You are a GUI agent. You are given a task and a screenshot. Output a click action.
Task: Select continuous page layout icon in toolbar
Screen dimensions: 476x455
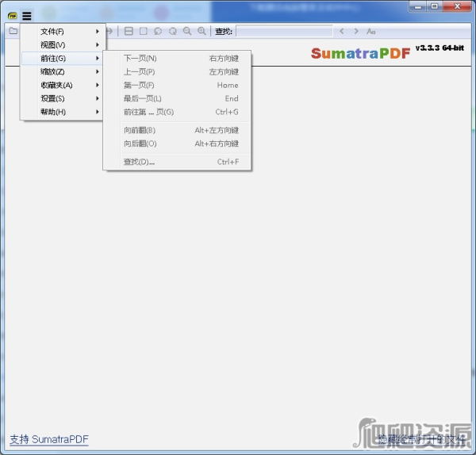click(x=129, y=32)
